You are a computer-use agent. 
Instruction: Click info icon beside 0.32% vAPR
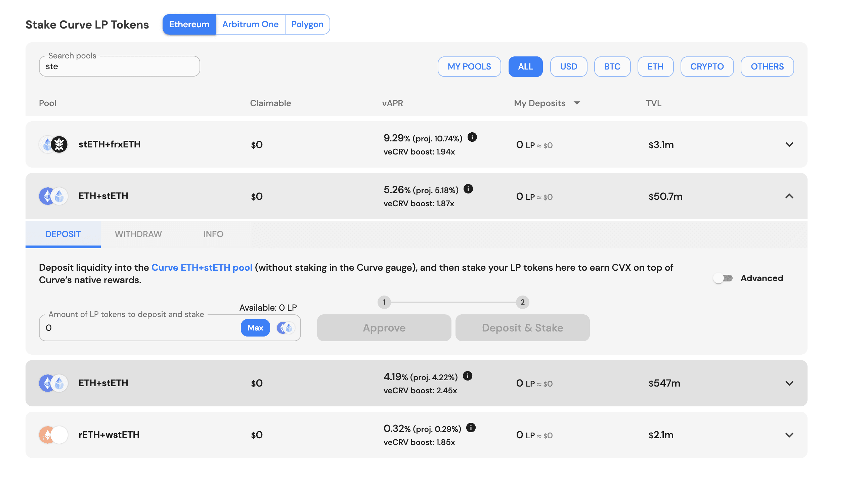click(x=471, y=428)
